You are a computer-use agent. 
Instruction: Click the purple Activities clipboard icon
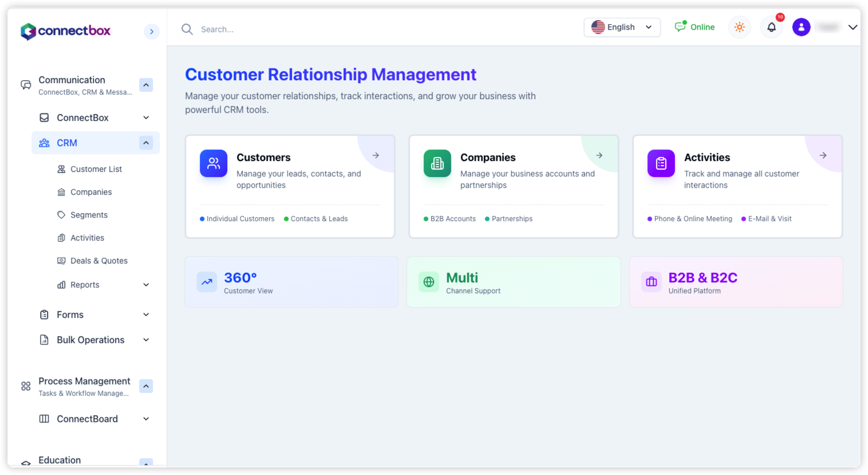(661, 163)
